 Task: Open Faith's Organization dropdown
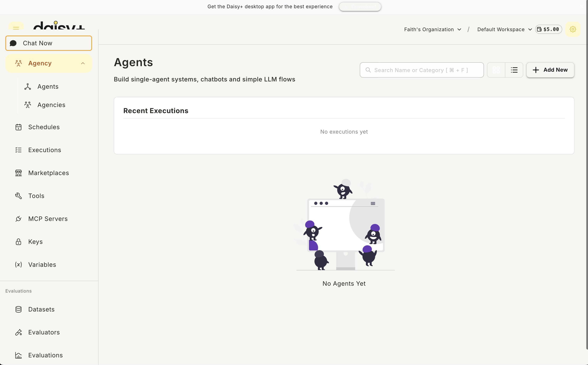[x=433, y=29]
